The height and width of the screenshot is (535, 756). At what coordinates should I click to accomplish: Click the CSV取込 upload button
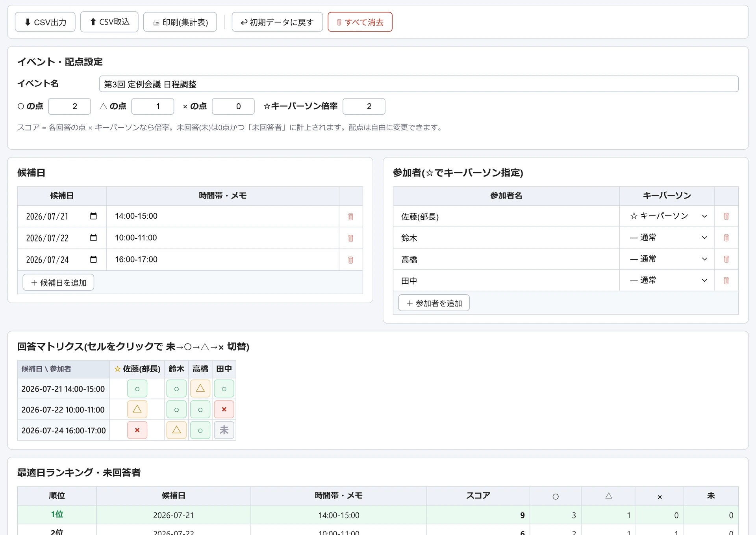click(109, 22)
